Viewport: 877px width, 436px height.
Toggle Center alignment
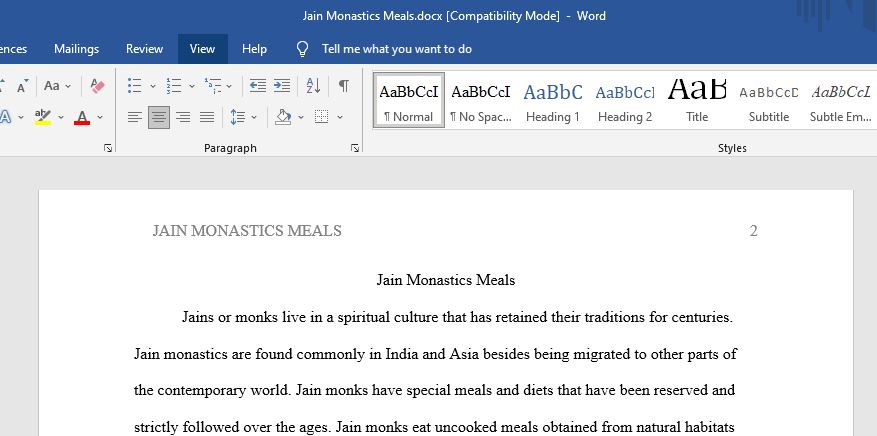(x=159, y=117)
